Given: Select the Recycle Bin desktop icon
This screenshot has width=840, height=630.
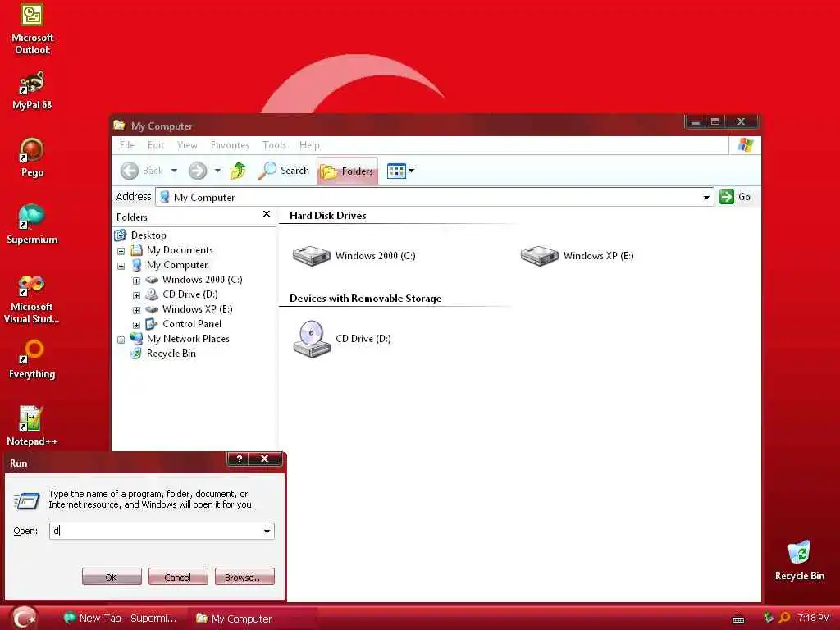Looking at the screenshot, I should [799, 560].
